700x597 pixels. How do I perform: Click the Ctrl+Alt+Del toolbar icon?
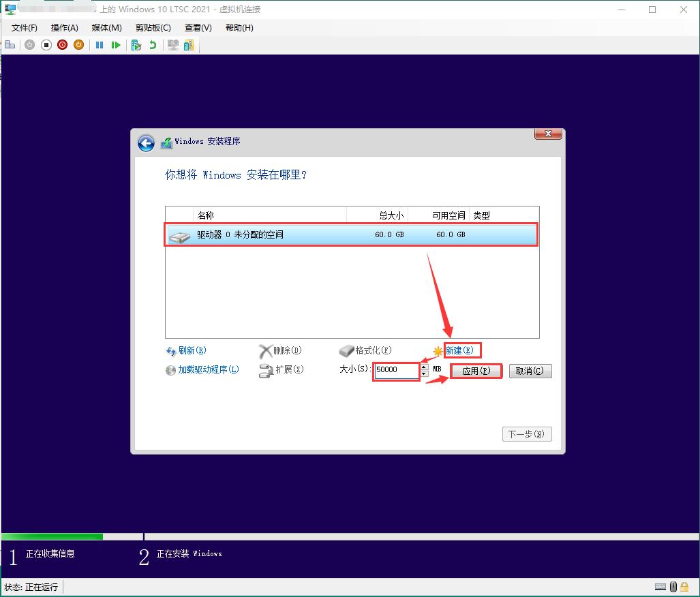click(x=10, y=45)
